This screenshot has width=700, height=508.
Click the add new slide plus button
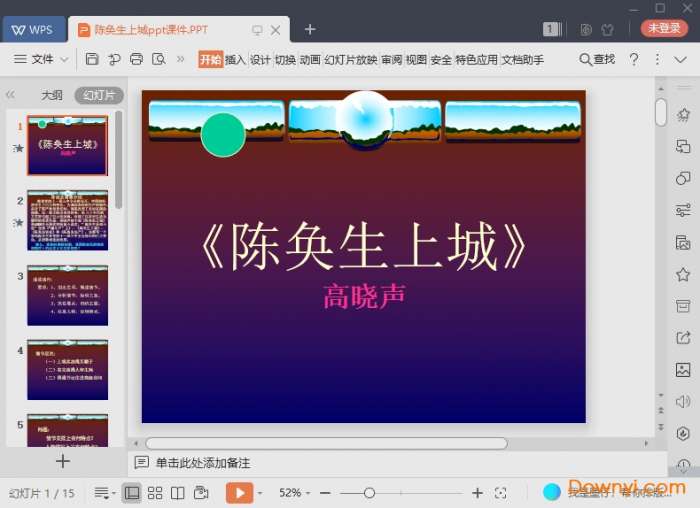tap(62, 461)
